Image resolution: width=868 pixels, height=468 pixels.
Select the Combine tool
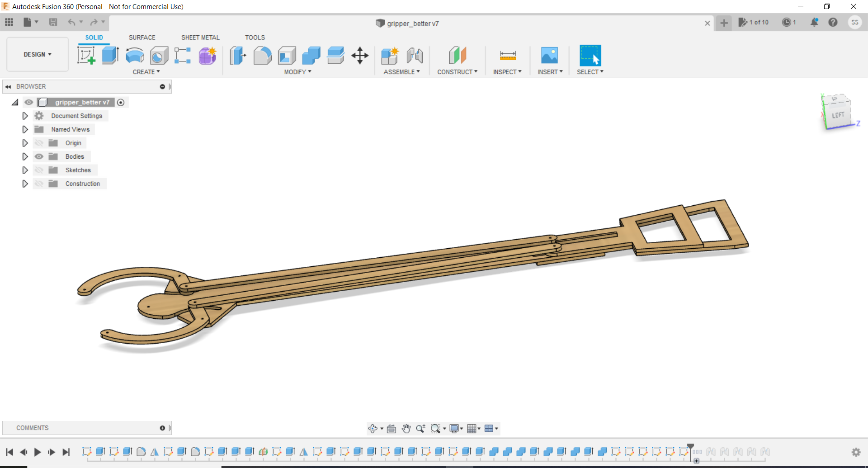311,56
